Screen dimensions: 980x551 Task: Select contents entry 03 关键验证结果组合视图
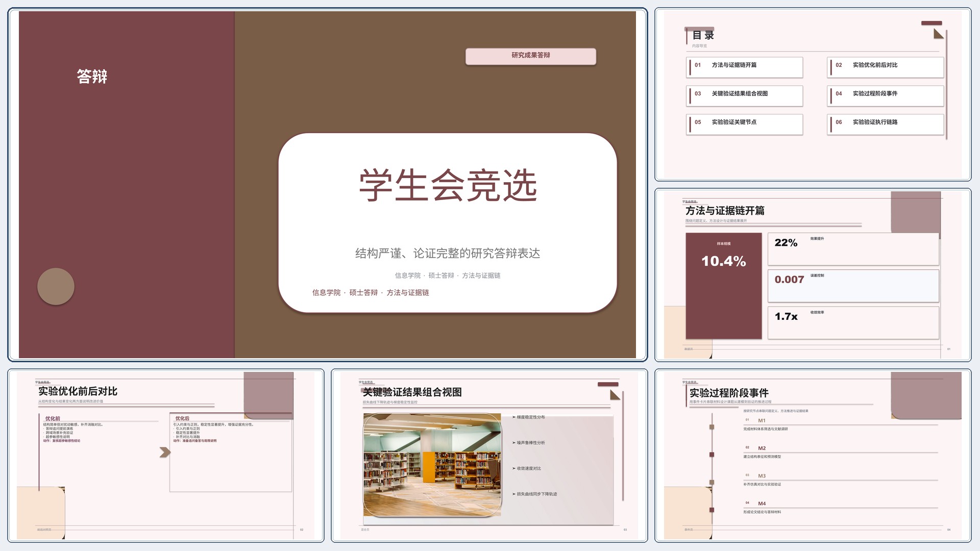click(745, 96)
